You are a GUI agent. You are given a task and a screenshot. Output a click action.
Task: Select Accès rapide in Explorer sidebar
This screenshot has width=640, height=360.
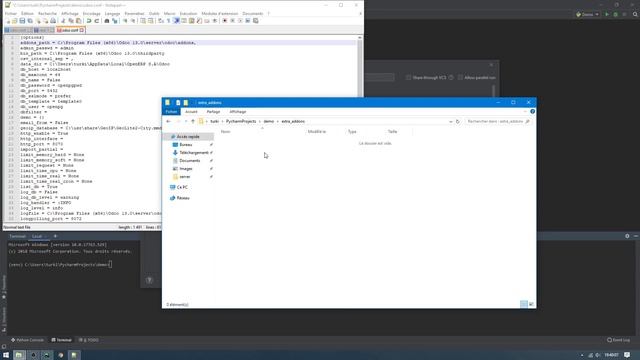click(188, 137)
